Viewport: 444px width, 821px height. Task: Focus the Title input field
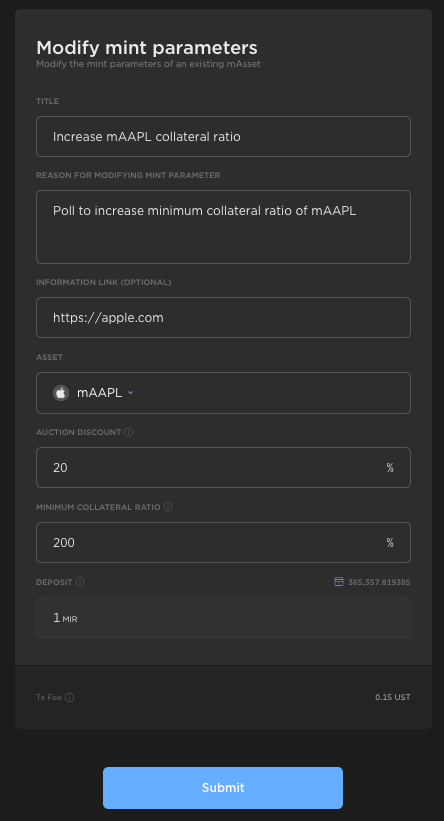[x=223, y=137]
